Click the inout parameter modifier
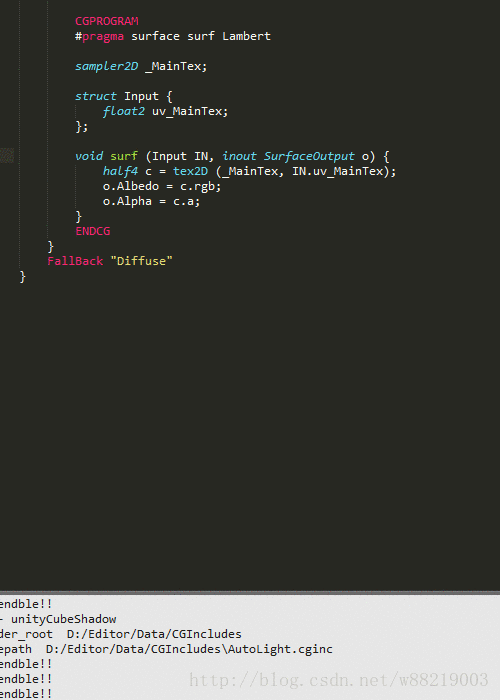Viewport: 500px width, 700px height. (x=240, y=156)
